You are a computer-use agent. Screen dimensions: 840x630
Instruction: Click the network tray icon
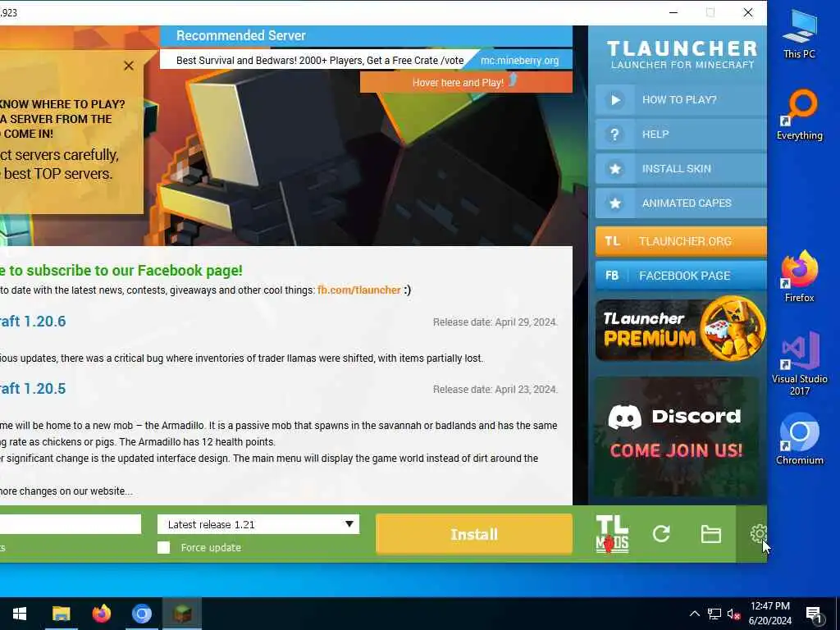pos(714,614)
